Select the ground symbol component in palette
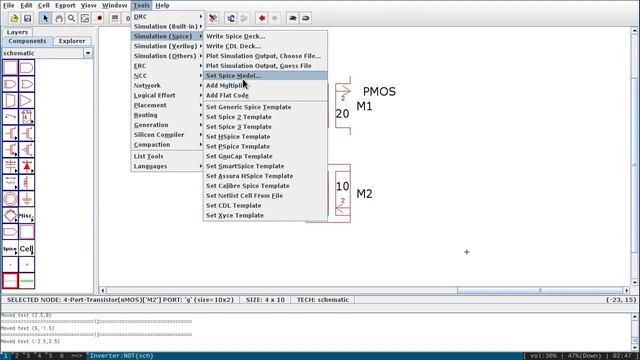This screenshot has height=360, width=640. pyautogui.click(x=27, y=199)
